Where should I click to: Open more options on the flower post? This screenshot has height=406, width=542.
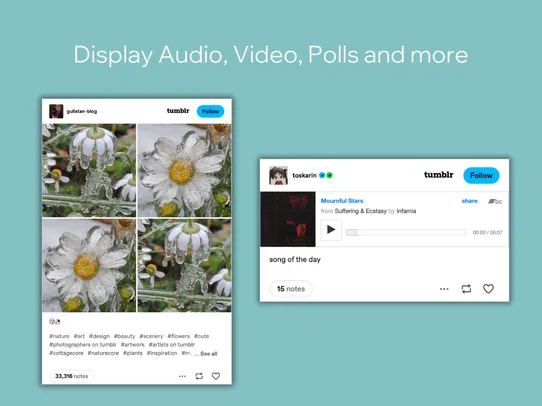[182, 376]
